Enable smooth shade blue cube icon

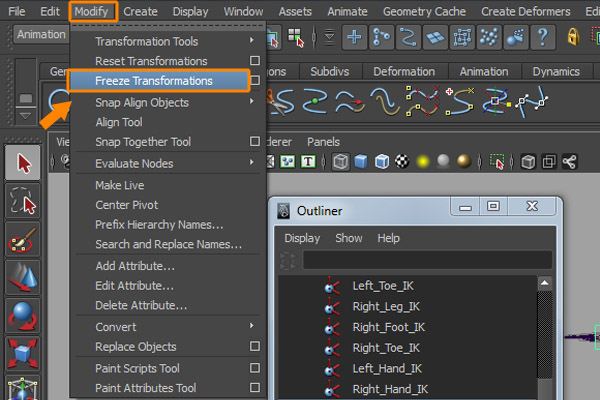[x=361, y=162]
